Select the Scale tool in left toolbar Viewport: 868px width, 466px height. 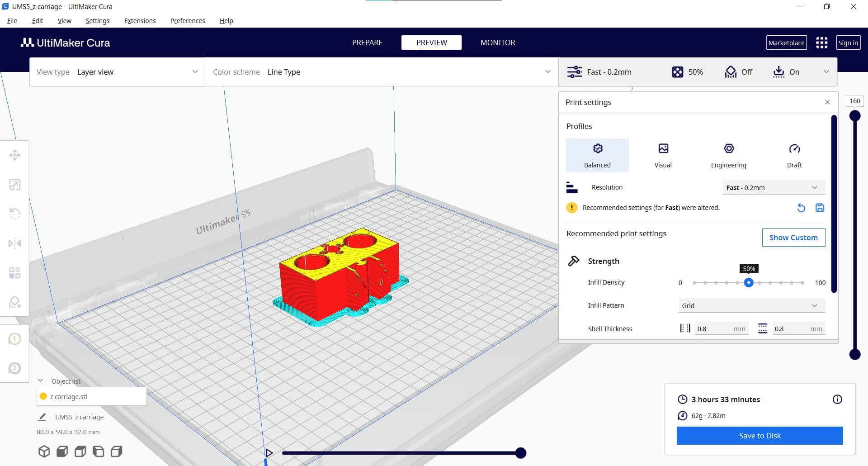pyautogui.click(x=14, y=185)
